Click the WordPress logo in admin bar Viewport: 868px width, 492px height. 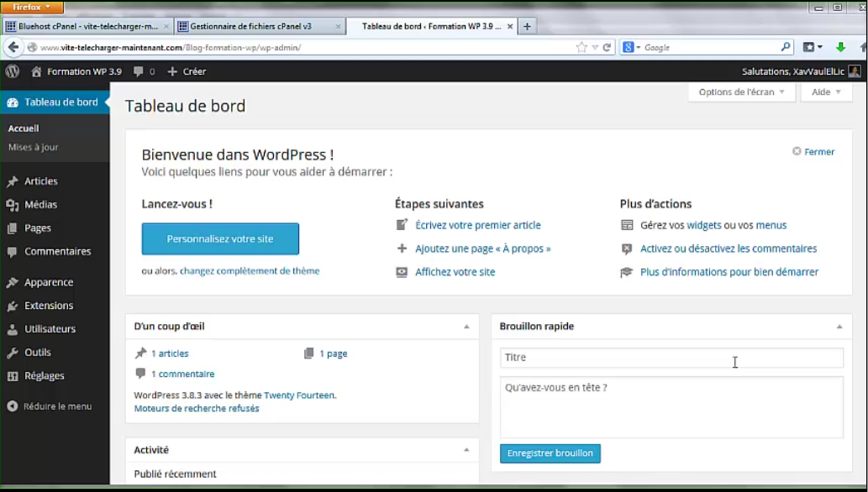click(x=12, y=71)
